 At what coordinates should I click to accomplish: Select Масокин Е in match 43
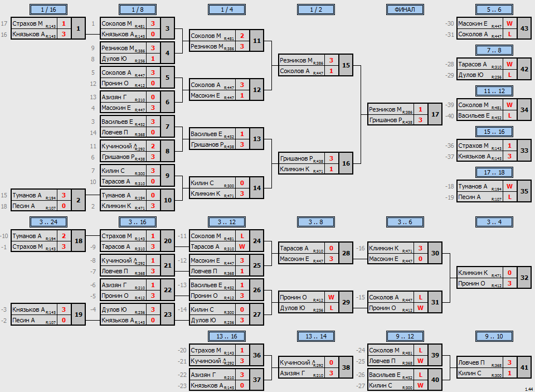click(473, 23)
